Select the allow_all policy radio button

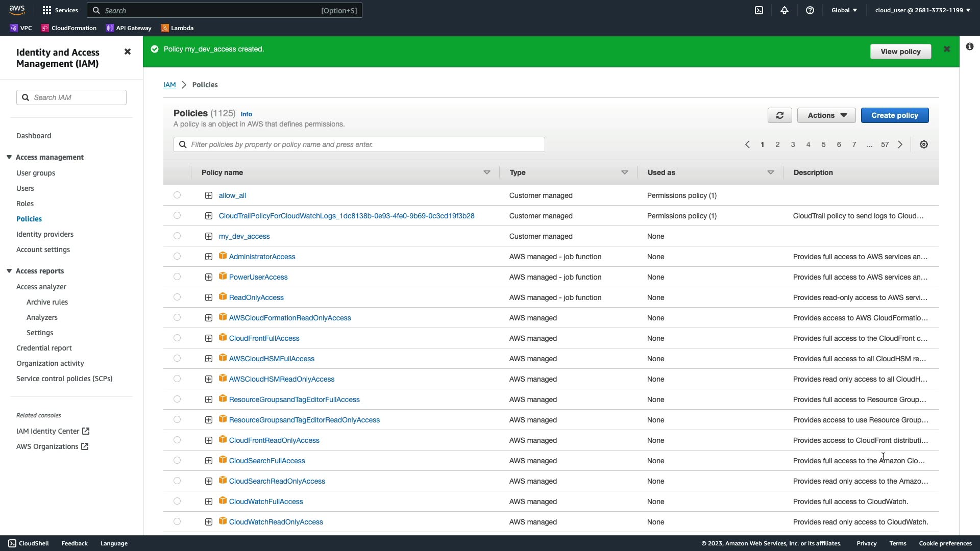(x=177, y=195)
